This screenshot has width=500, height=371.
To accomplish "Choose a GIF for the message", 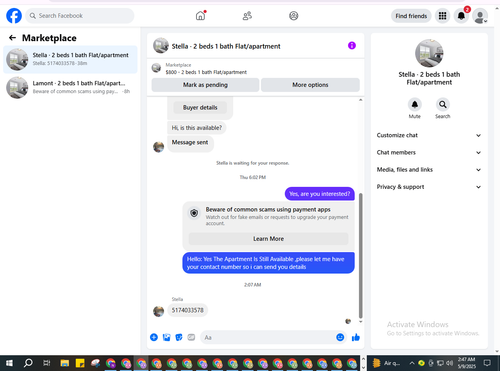I will tap(191, 337).
